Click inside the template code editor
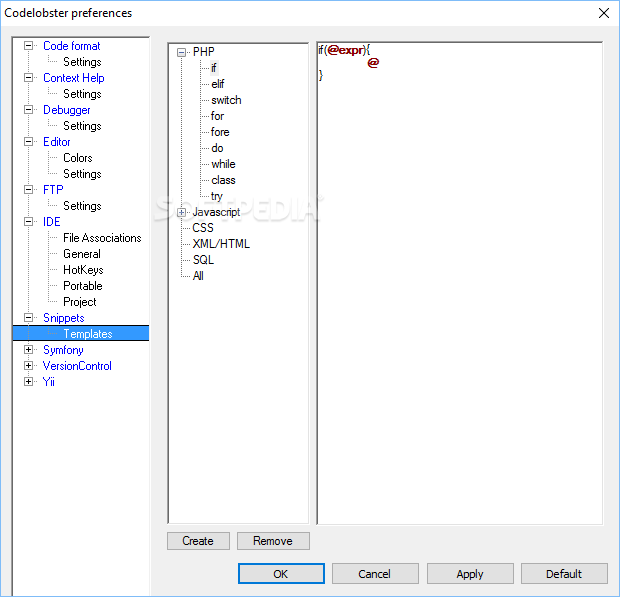Screen dimensions: 620x597 coord(459,283)
